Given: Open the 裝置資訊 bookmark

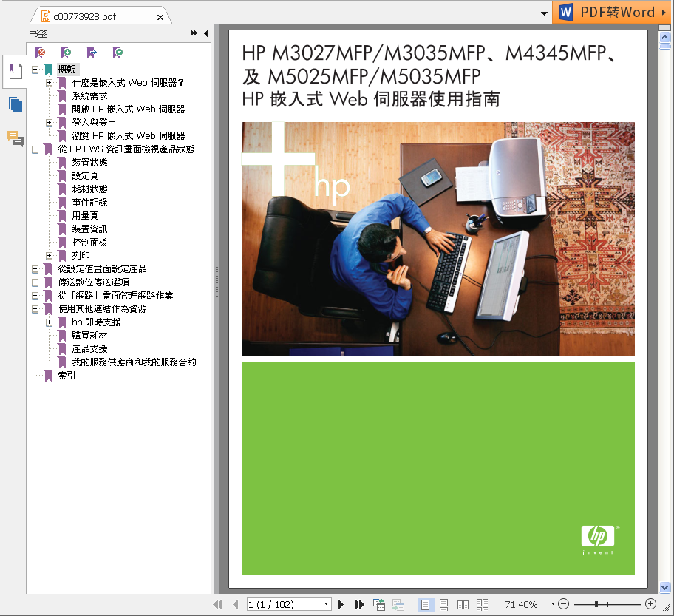Looking at the screenshot, I should 89,229.
